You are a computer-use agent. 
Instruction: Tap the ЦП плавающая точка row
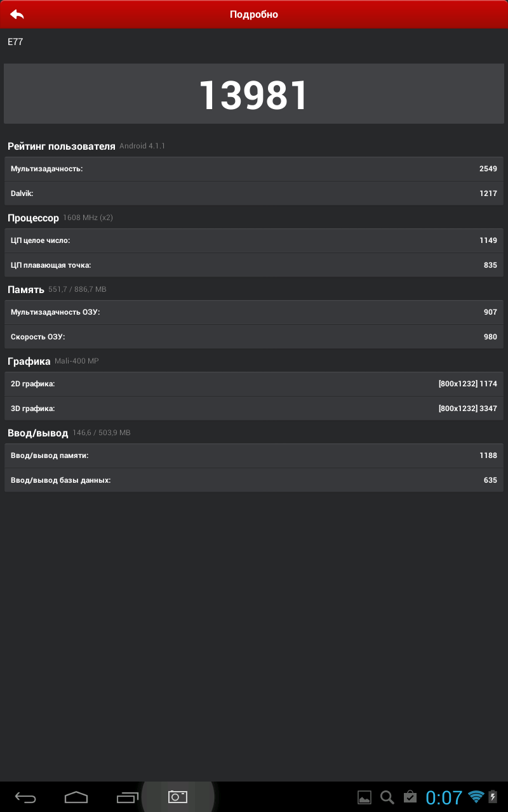pos(254,265)
